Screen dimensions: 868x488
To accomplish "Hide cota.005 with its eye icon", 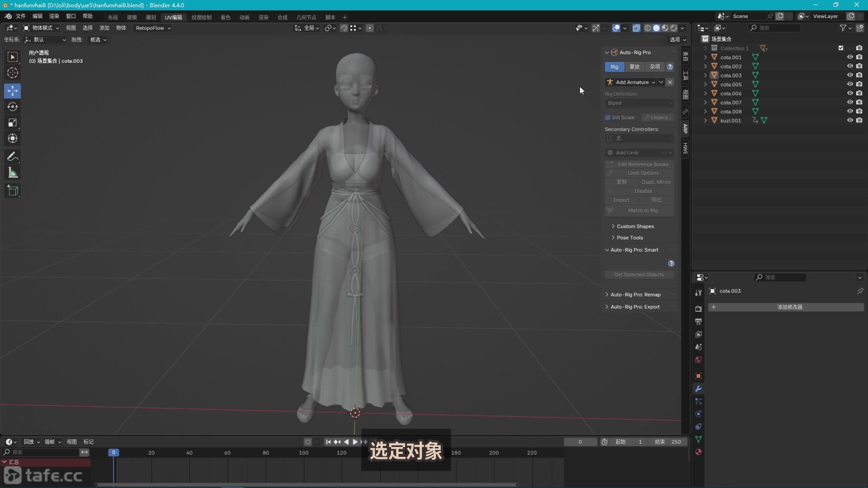I will [850, 84].
